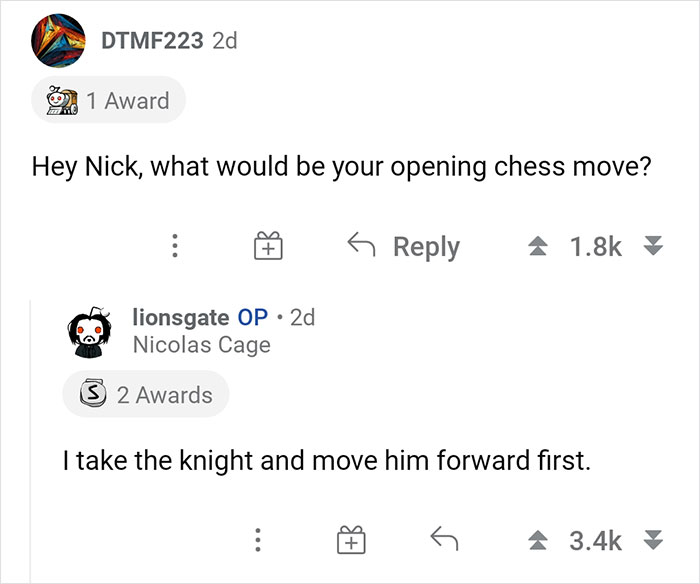The image size is (700, 584).
Task: Open more options on DTMF223's comment
Action: click(173, 246)
